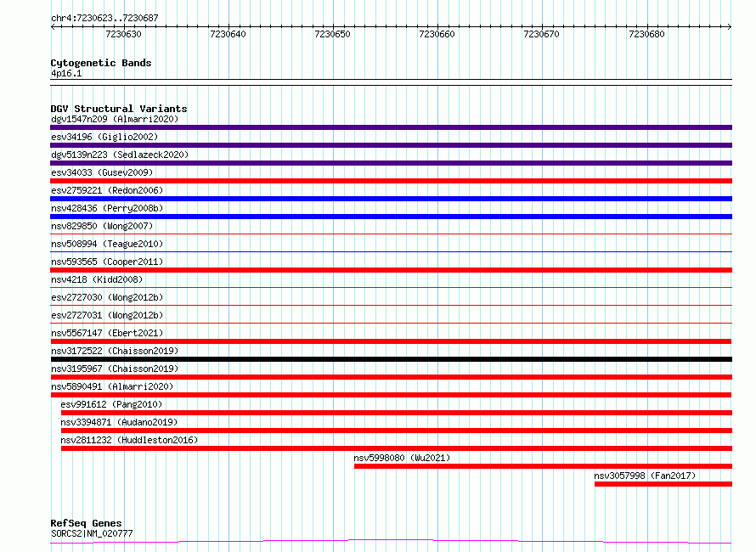Click nsv3057998 (Fan2017) variant label
The image size is (756, 552).
click(x=645, y=476)
